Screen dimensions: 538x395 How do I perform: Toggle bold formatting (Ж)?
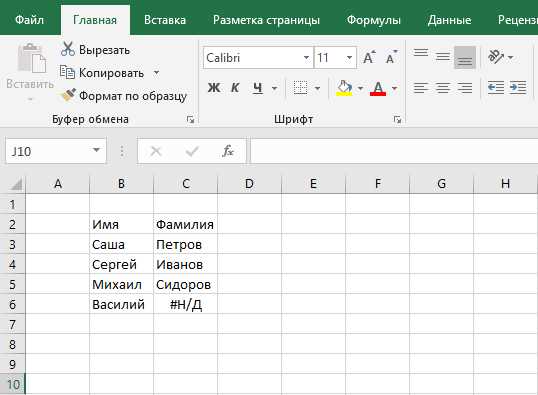[x=214, y=88]
